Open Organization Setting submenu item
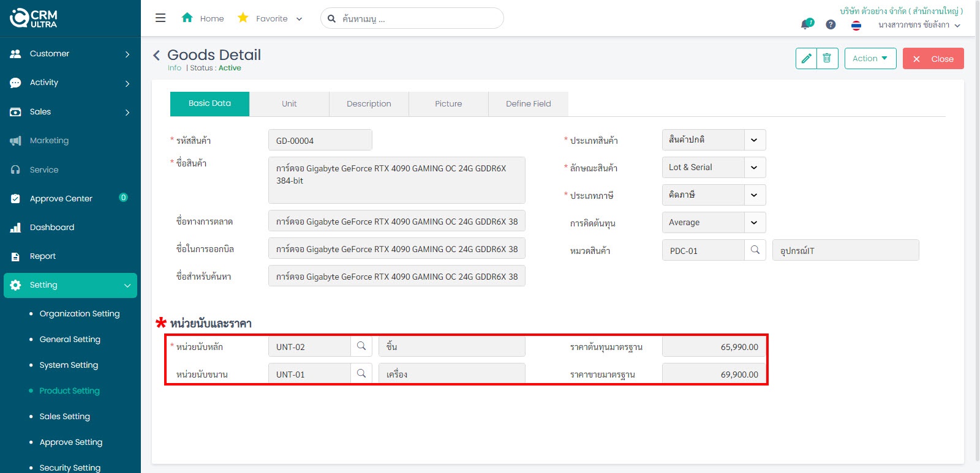 (x=80, y=314)
